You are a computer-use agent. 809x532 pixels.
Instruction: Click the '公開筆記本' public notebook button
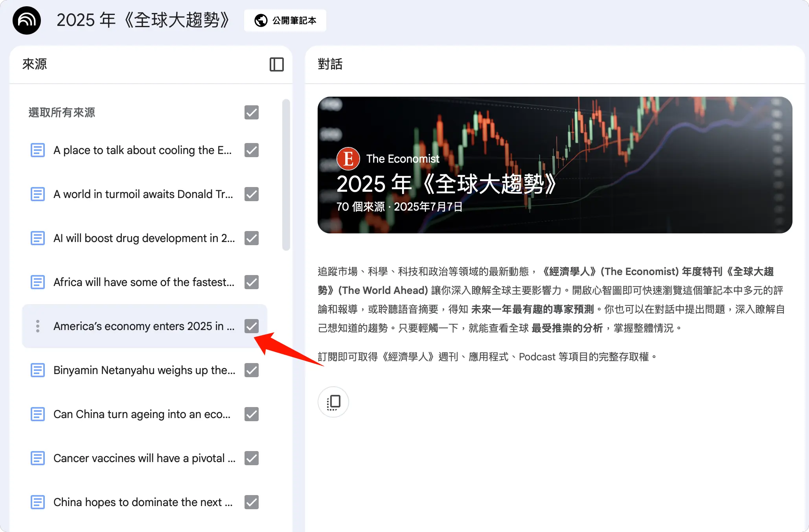tap(285, 20)
